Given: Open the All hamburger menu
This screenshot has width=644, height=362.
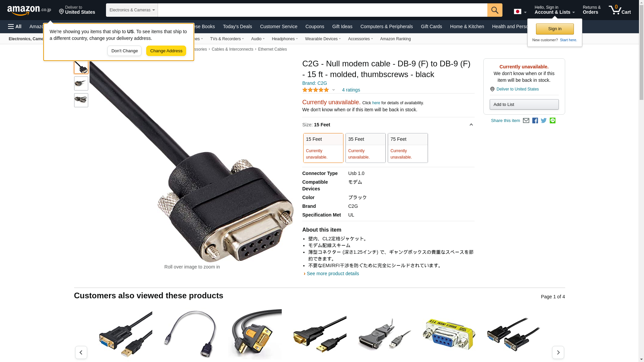Looking at the screenshot, I should [15, 26].
